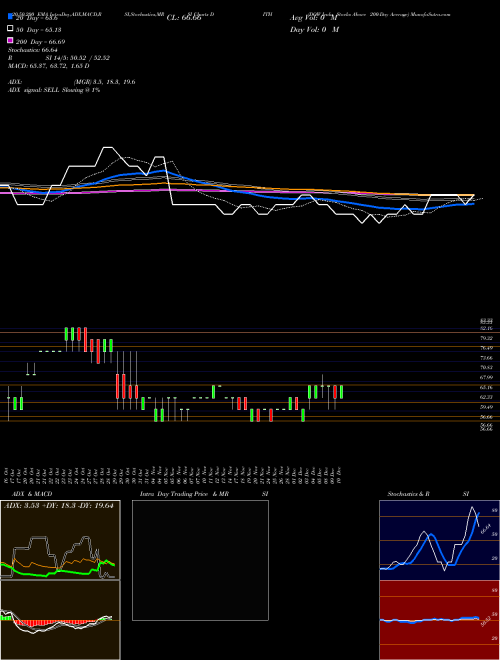Click the blue Stochastics chart panel
The image size is (500, 660).
point(439,540)
